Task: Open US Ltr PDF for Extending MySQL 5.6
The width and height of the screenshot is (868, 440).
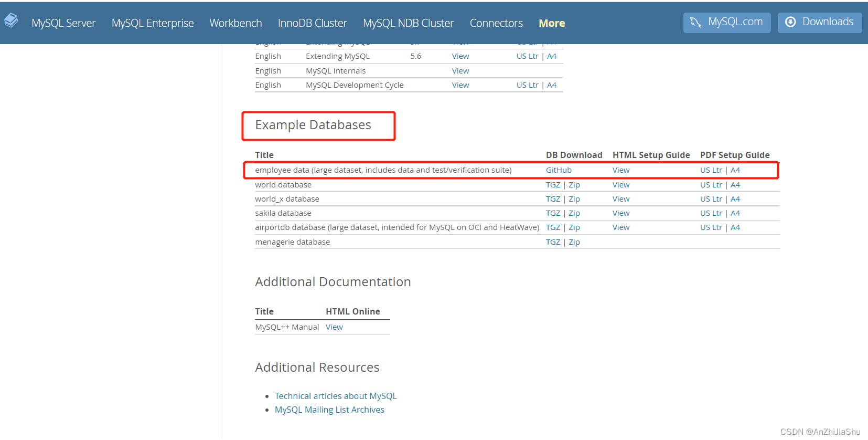Action: coord(528,56)
